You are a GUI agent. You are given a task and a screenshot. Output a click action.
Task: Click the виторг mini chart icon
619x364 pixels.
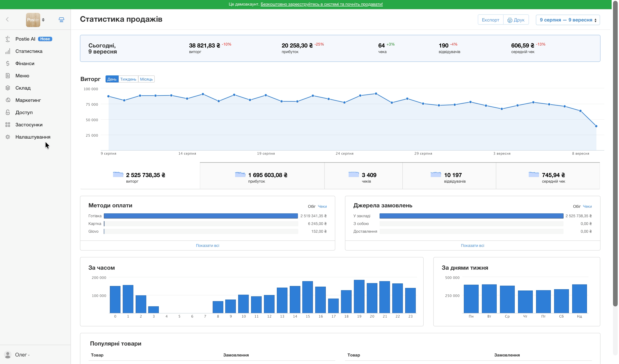coord(118,175)
